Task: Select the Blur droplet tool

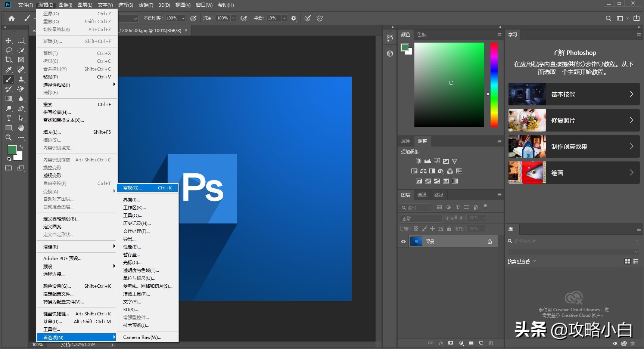Action: (x=21, y=99)
